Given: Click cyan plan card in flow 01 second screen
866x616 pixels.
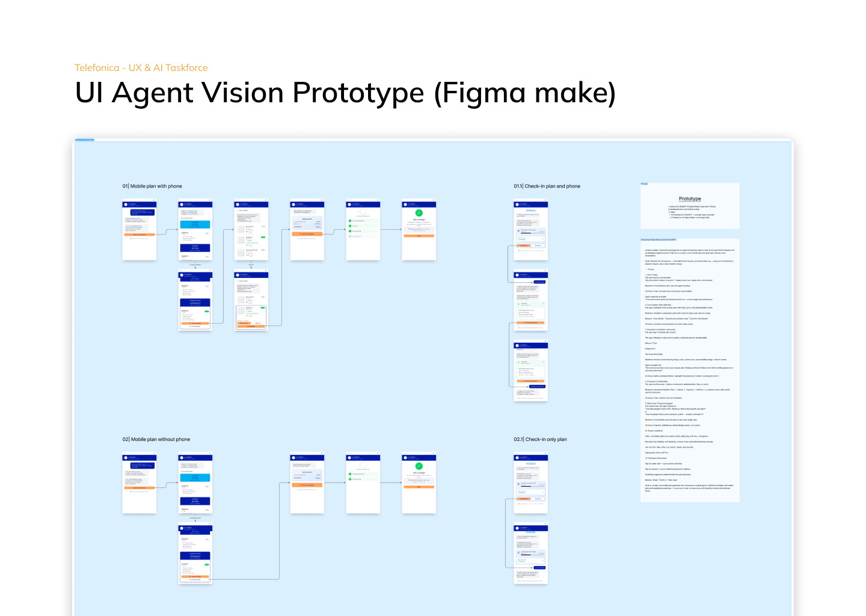Looking at the screenshot, I should coord(195,224).
